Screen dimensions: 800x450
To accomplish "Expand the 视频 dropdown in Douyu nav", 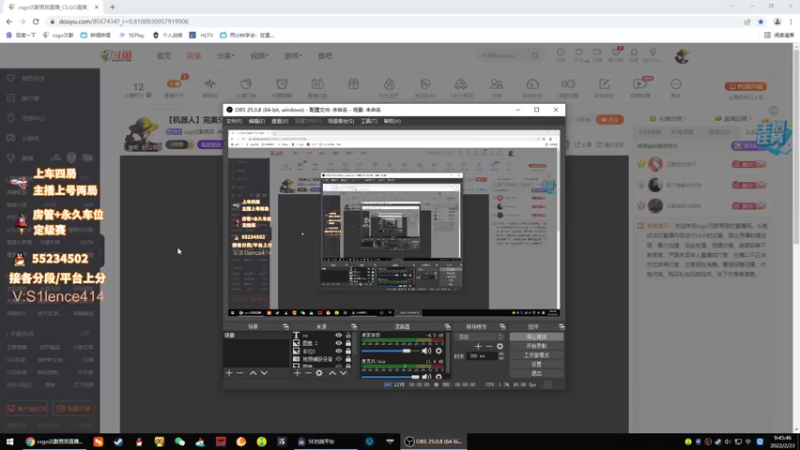I will (x=259, y=56).
